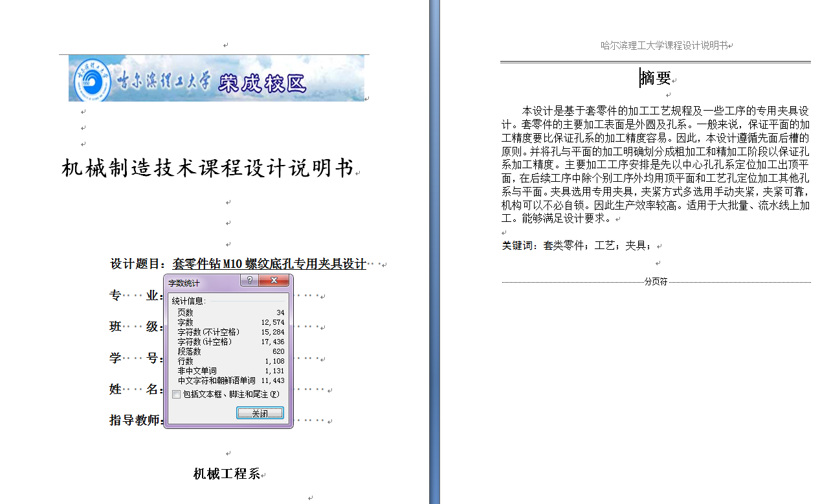Click the 设计题目 label

[139, 264]
